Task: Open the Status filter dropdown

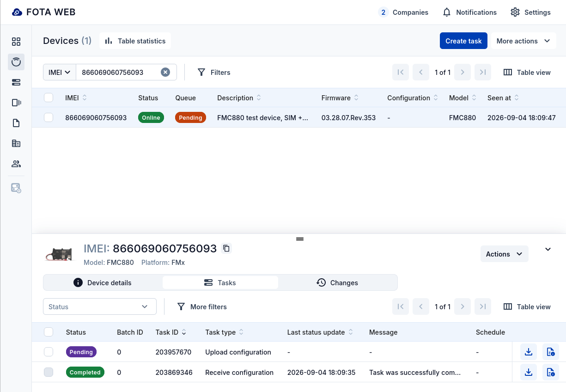Action: tap(100, 306)
